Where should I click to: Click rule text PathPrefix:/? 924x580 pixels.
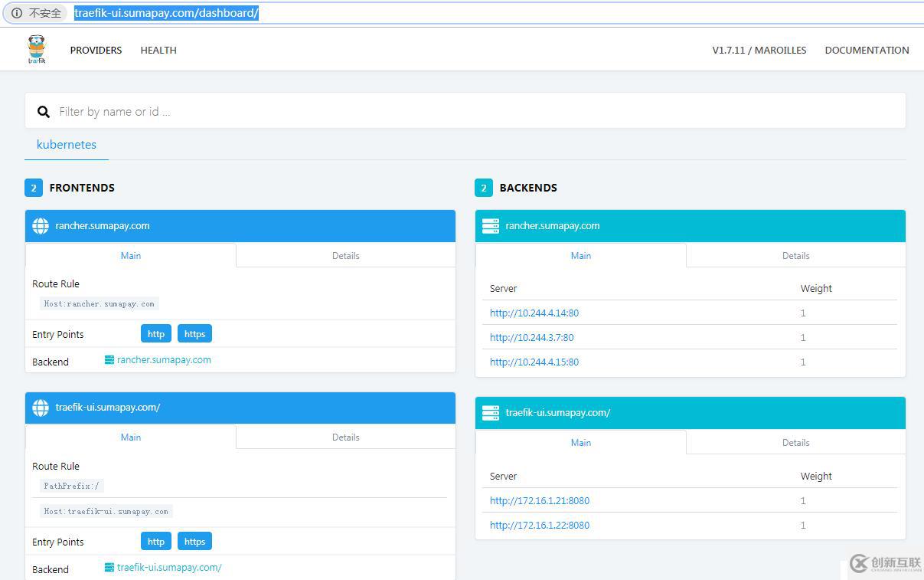tap(72, 486)
